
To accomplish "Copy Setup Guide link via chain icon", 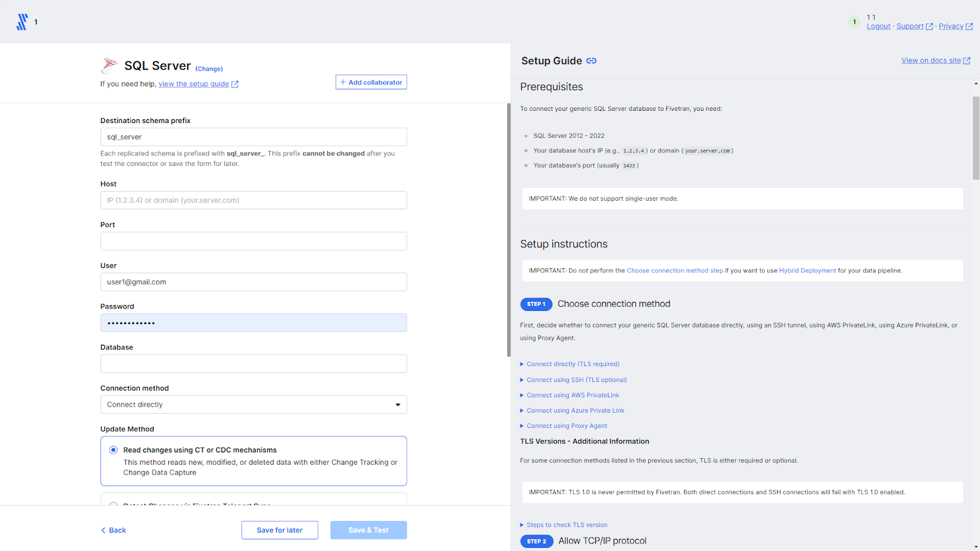I will pyautogui.click(x=591, y=61).
